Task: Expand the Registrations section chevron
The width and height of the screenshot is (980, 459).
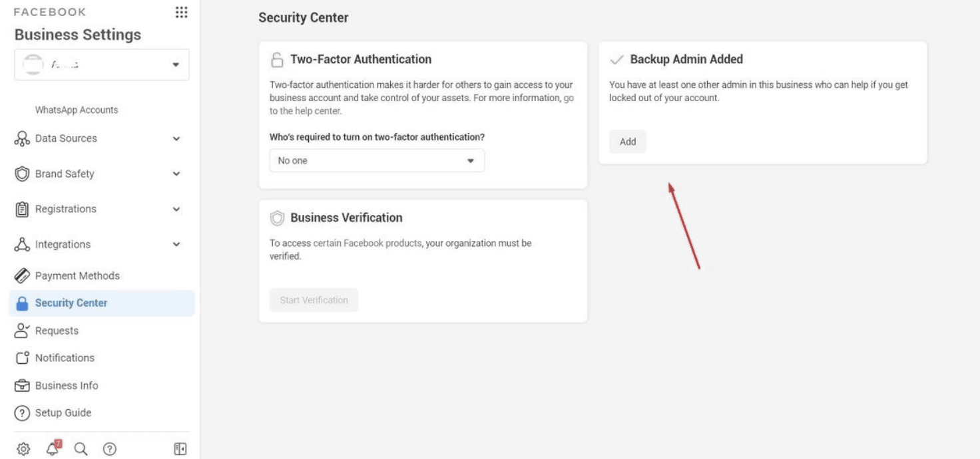Action: click(176, 210)
